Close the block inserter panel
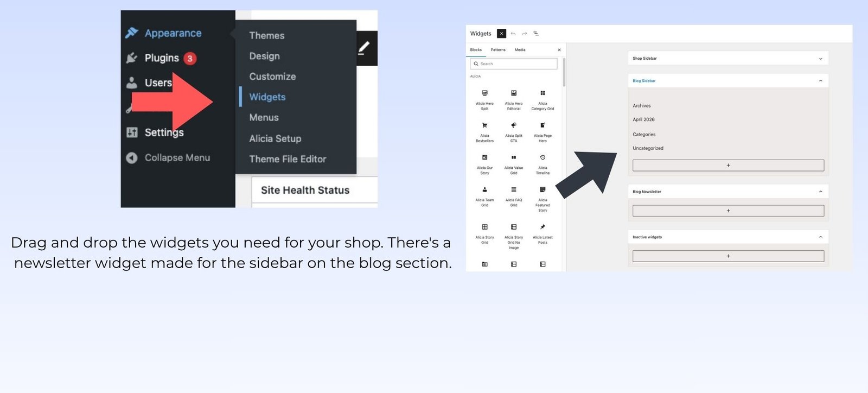The height and width of the screenshot is (393, 868). 559,50
